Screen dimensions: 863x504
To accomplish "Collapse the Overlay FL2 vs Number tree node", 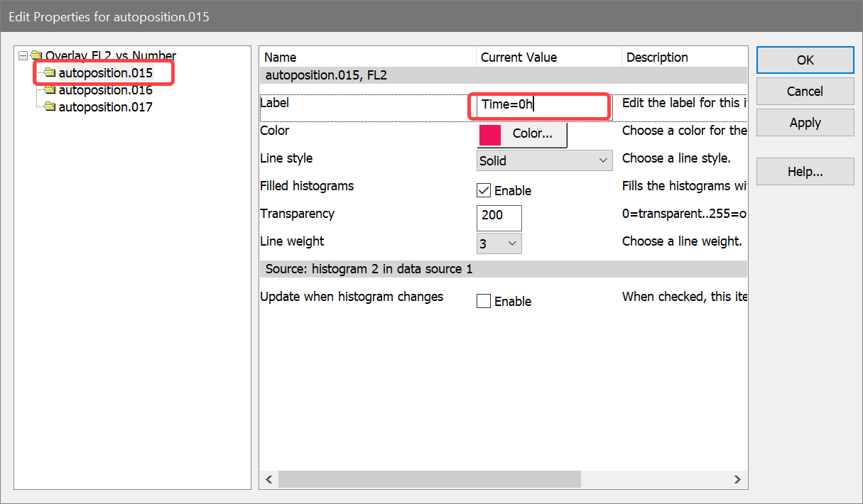I will point(23,55).
